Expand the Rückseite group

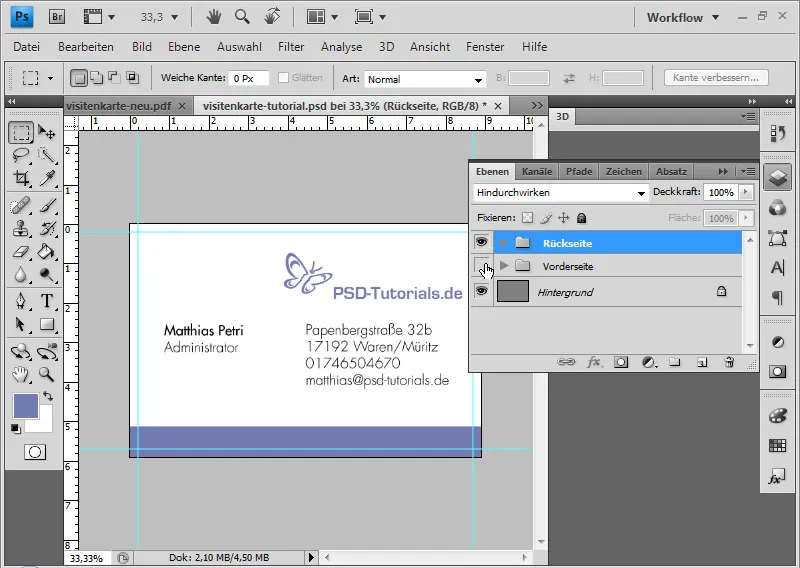tap(504, 242)
